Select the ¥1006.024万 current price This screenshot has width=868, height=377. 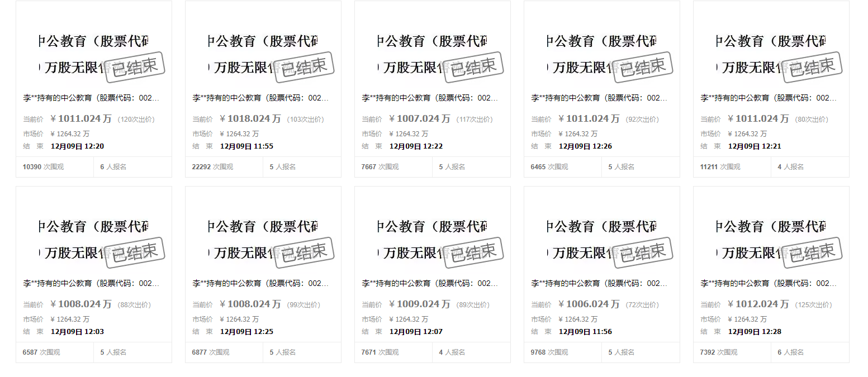[x=589, y=304]
